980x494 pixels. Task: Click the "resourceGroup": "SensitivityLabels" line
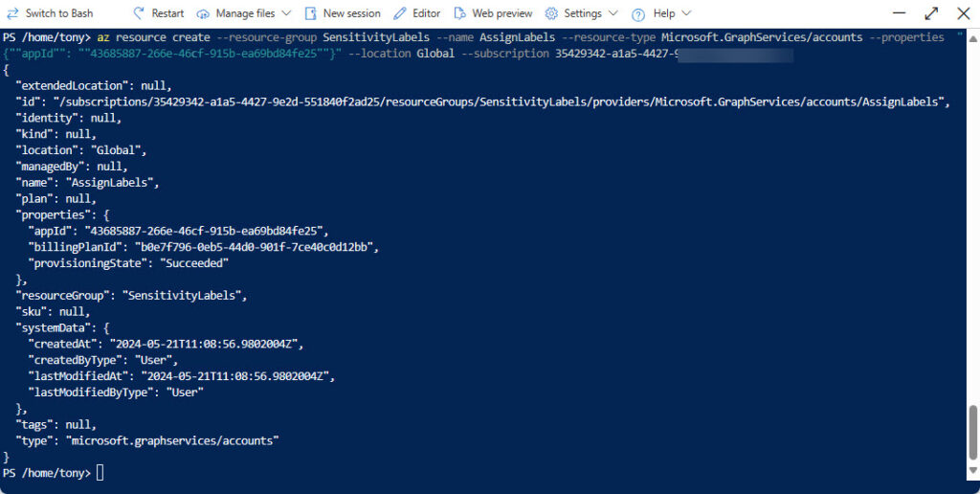[131, 295]
